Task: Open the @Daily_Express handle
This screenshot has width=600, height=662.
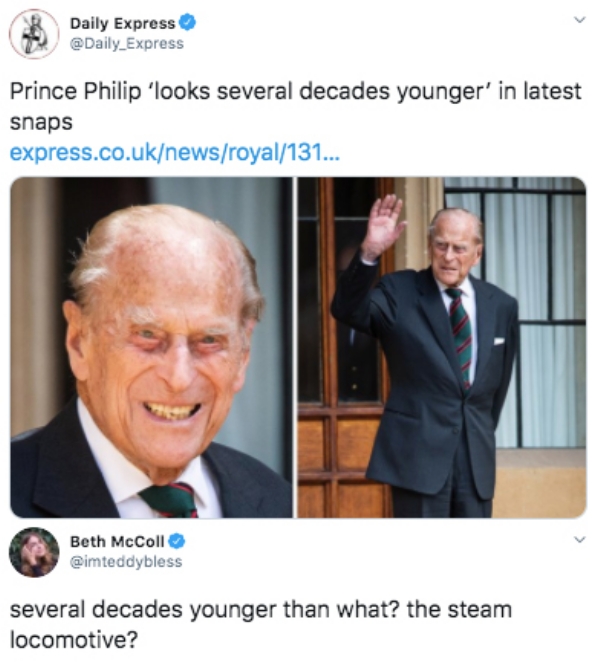Action: [127, 43]
